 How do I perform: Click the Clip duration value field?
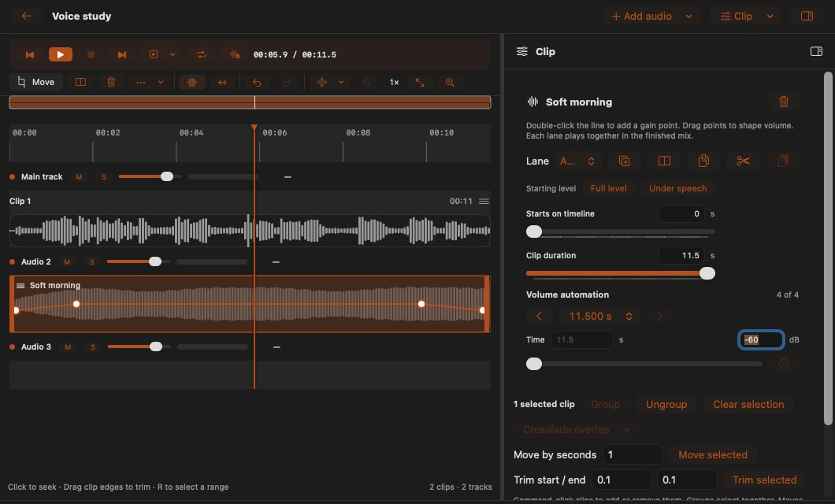[x=681, y=255]
